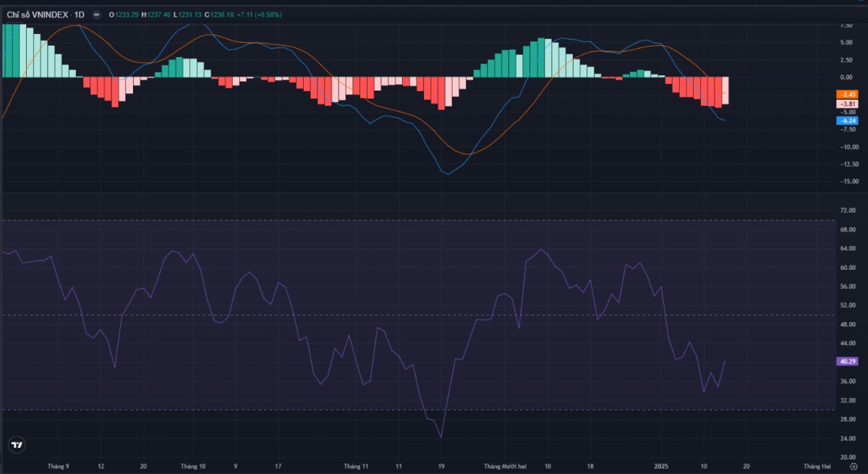Image resolution: width=868 pixels, height=474 pixels.
Task: Collapse legend with the minus circle button
Action: click(97, 14)
